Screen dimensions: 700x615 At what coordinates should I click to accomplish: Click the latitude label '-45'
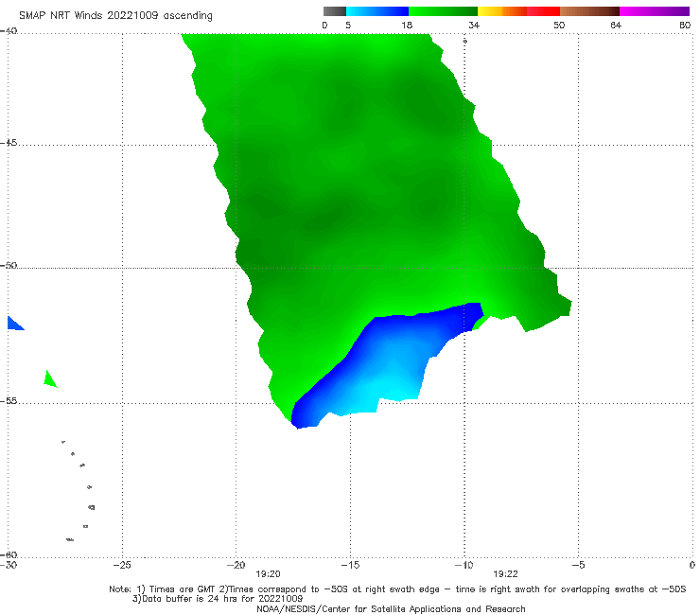pos(9,143)
